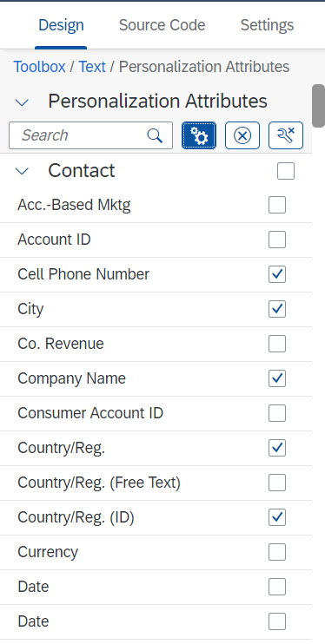The width and height of the screenshot is (325, 644).
Task: Select the Design tab
Action: point(61,25)
